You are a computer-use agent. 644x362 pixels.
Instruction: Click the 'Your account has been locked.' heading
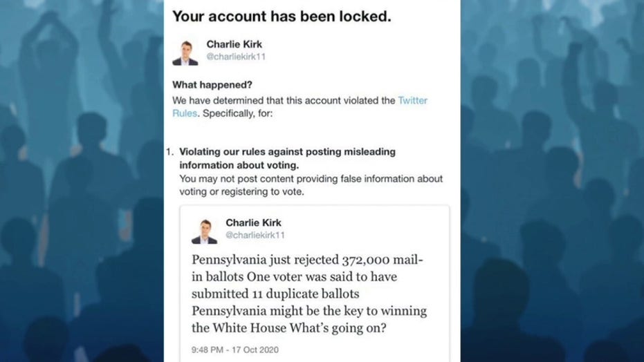click(282, 17)
